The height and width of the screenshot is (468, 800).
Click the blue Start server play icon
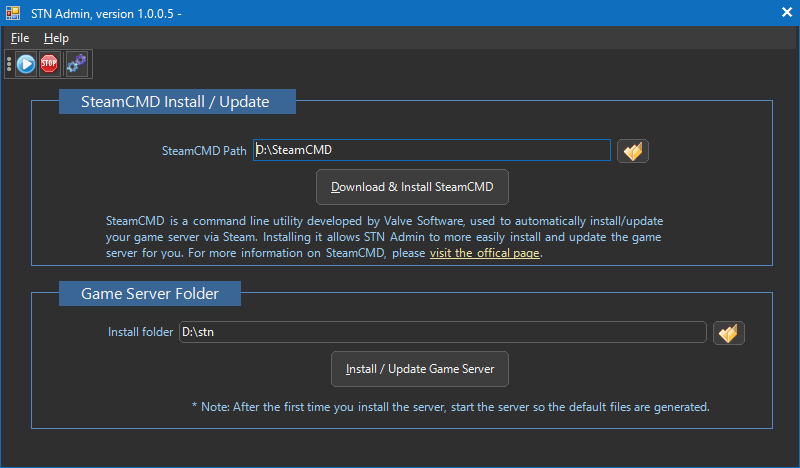26,64
